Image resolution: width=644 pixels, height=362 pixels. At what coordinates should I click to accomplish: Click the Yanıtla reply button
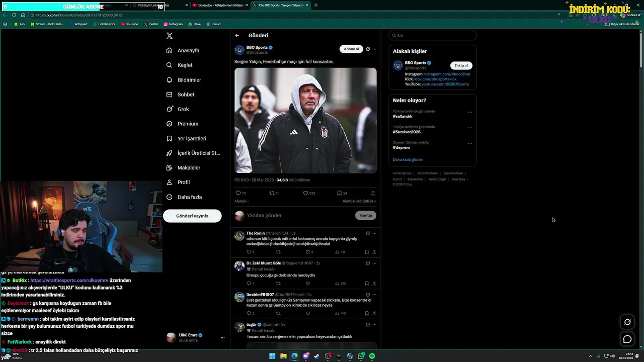tap(366, 215)
